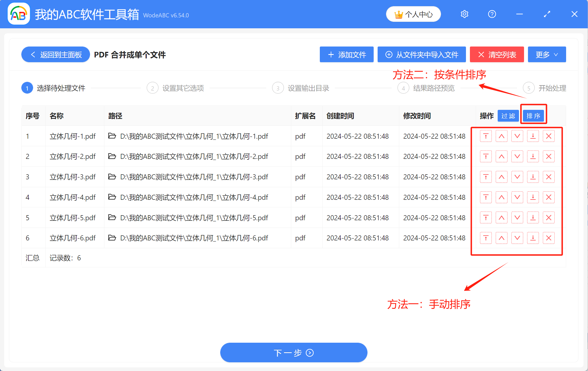Move 立体几何-1.pdf to top of list

coord(486,136)
